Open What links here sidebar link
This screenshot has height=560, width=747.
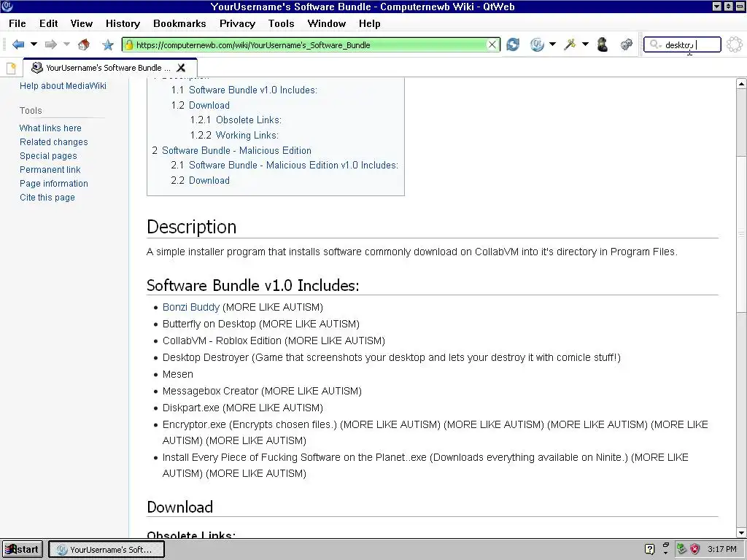coord(50,128)
